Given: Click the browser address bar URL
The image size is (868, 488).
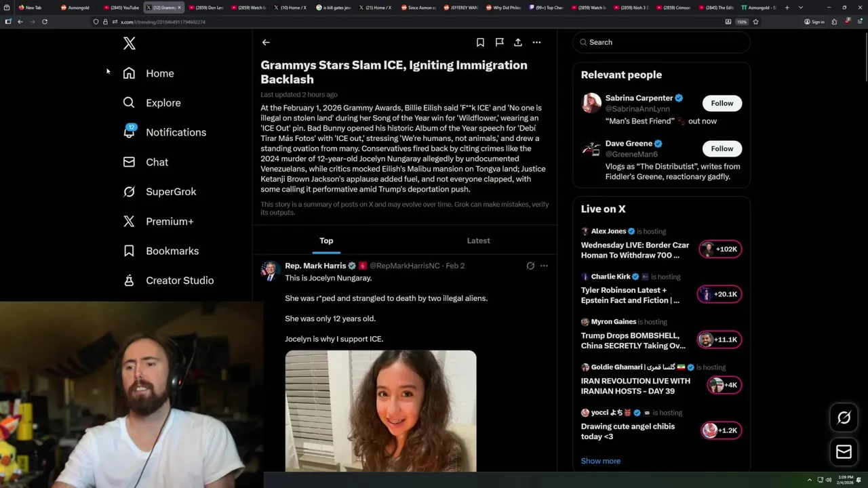Looking at the screenshot, I should [163, 22].
